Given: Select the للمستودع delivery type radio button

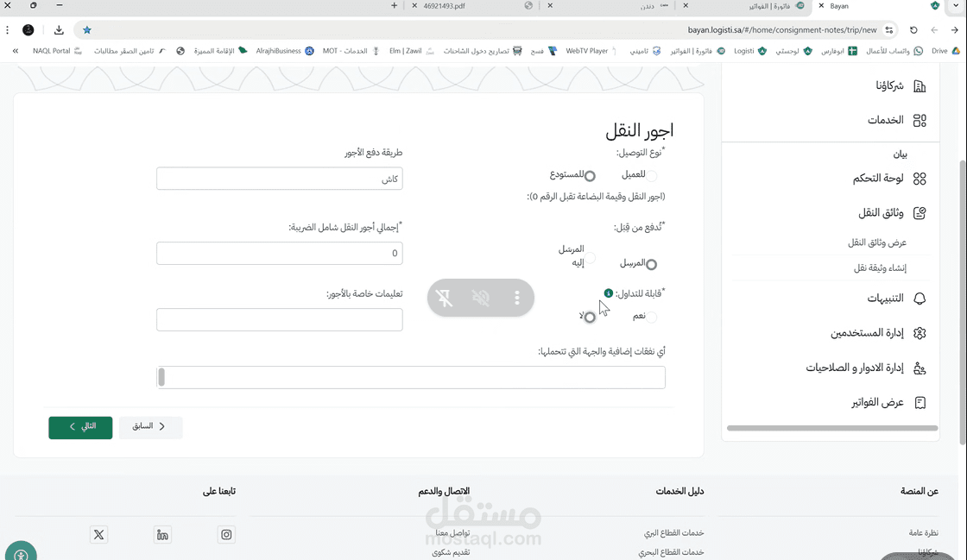Looking at the screenshot, I should point(590,175).
